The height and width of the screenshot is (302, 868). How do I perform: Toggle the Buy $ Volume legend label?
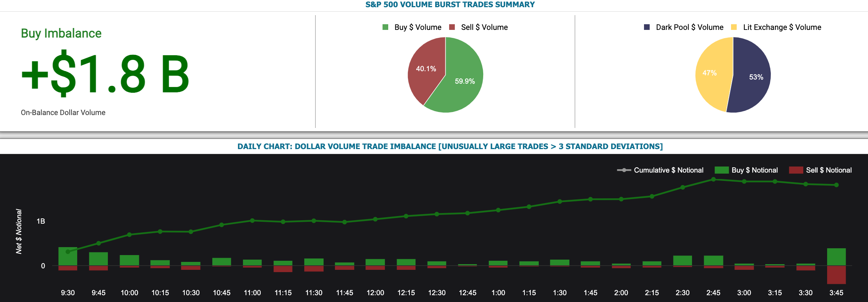click(418, 27)
